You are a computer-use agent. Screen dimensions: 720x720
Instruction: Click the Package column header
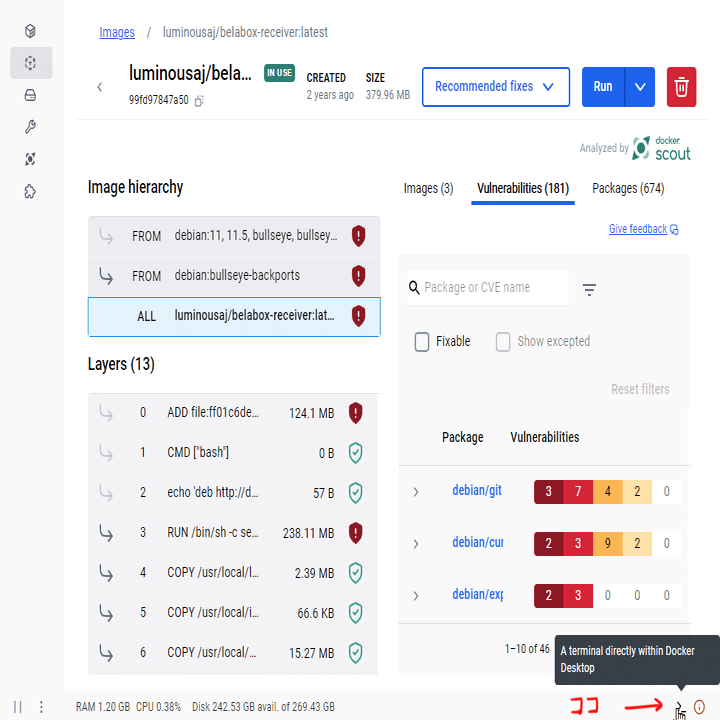462,437
